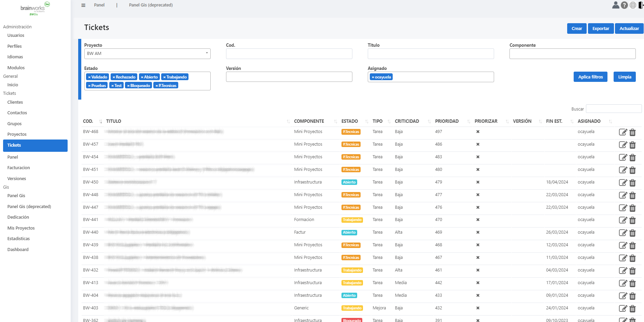Toggle priorizar X mark for BW-432
Viewport: 644px width, 322px height.
click(x=478, y=270)
